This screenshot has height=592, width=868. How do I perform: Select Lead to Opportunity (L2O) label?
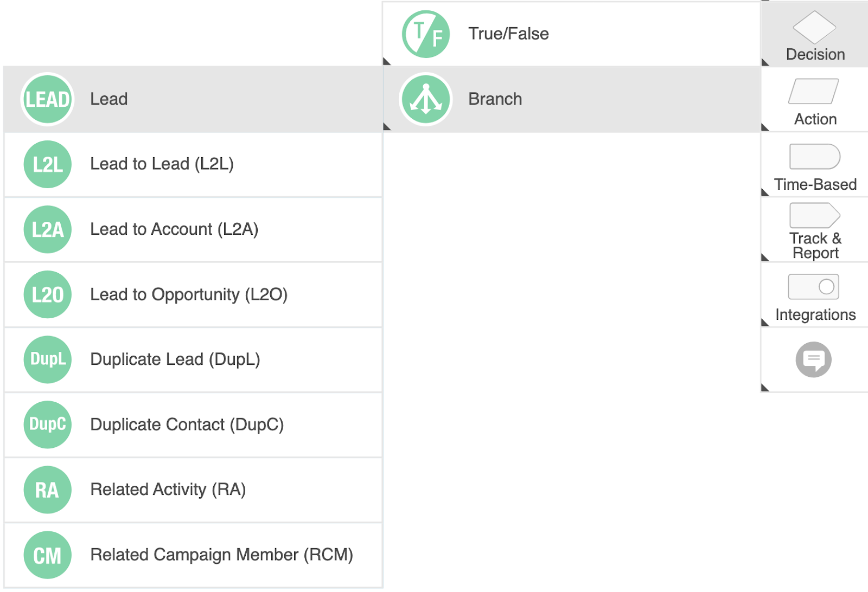(x=188, y=294)
